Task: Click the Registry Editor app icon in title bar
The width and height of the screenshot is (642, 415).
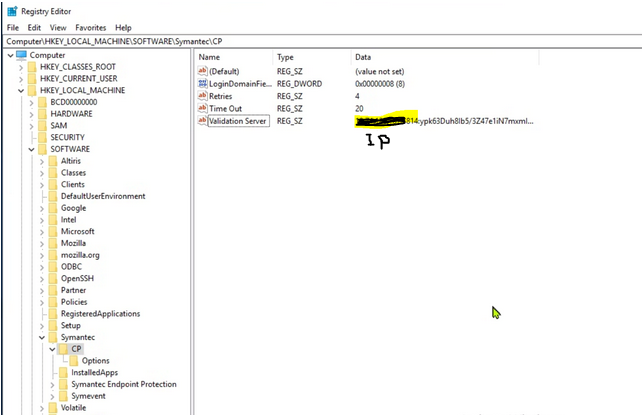Action: [x=12, y=11]
